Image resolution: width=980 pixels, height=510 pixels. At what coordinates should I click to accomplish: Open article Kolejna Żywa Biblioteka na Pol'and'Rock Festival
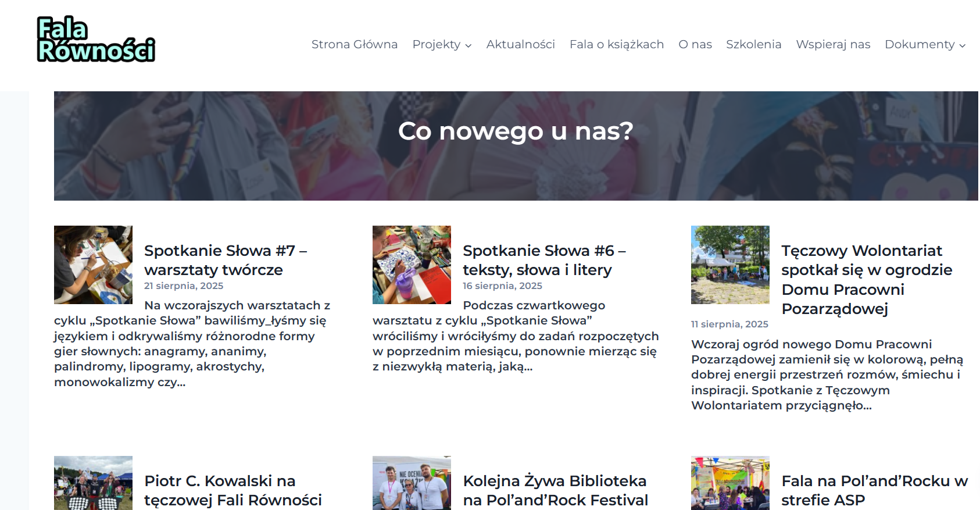click(x=556, y=490)
